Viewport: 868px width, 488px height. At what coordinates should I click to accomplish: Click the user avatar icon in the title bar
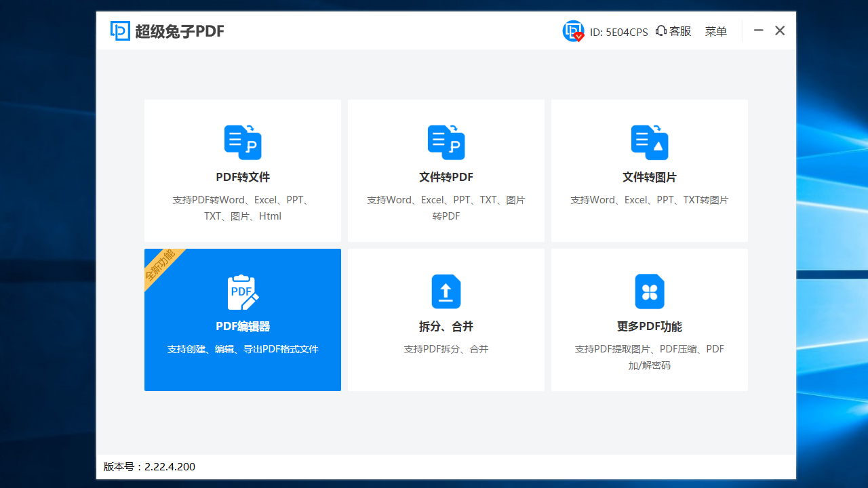click(573, 30)
